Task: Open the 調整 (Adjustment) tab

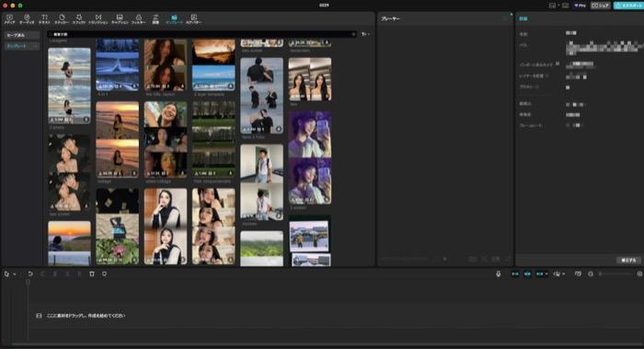Action: 155,19
